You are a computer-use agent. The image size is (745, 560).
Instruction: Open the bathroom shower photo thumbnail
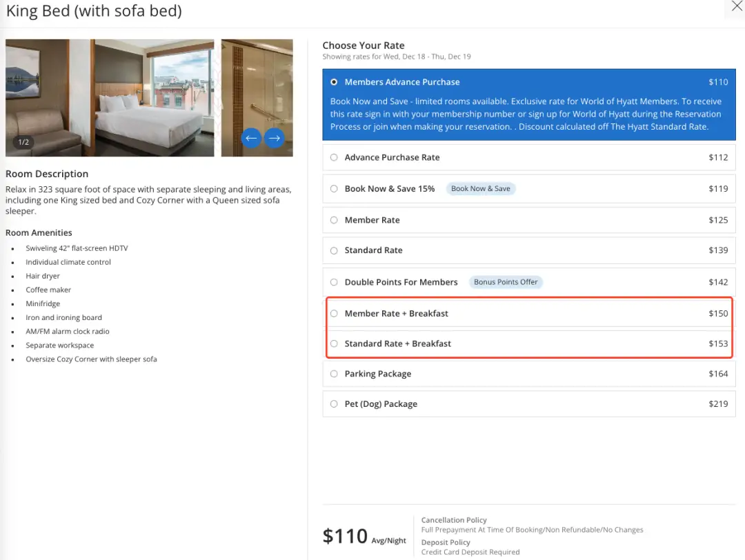(257, 83)
